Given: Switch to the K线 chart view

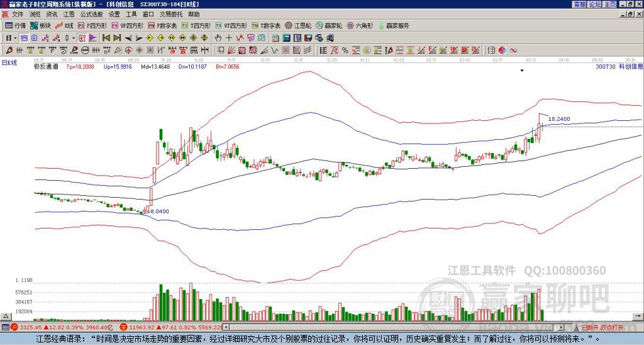Looking at the screenshot, I should pyautogui.click(x=64, y=25).
